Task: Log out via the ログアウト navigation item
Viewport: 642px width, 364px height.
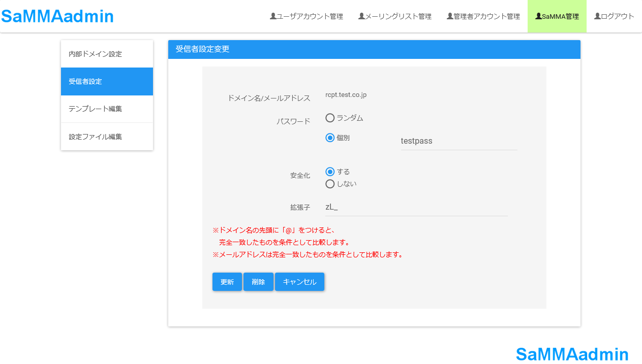Action: point(614,16)
